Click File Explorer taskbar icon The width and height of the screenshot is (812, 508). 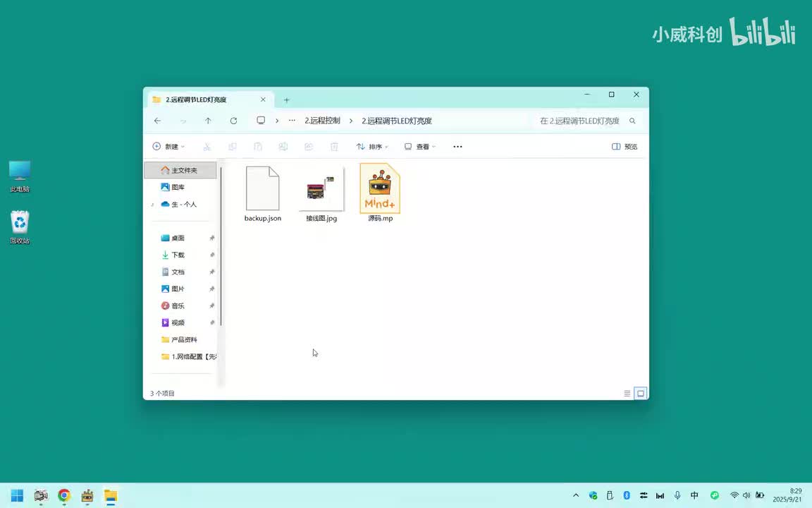[x=111, y=495]
